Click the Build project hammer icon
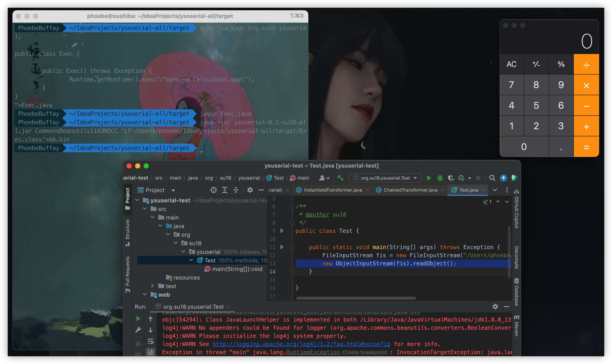Image resolution: width=612 pixels, height=364 pixels. [x=340, y=178]
